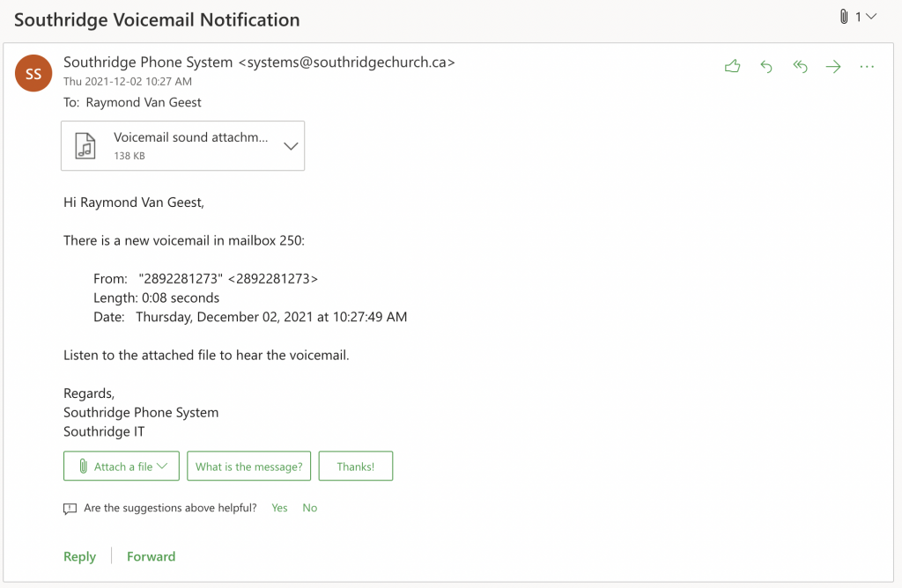Viewport: 902px width, 588px height.
Task: Click the Reply All double-arrow icon
Action: point(800,67)
